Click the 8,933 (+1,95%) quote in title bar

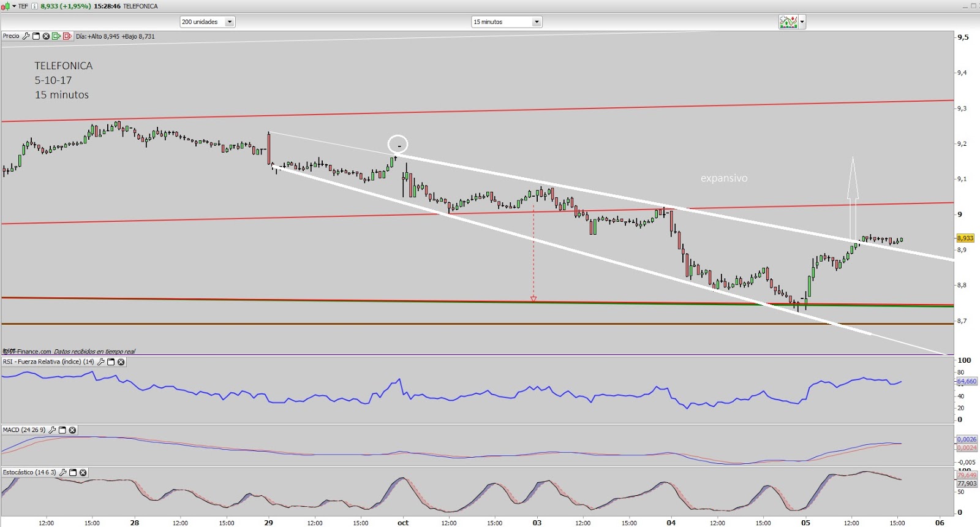[66, 6]
